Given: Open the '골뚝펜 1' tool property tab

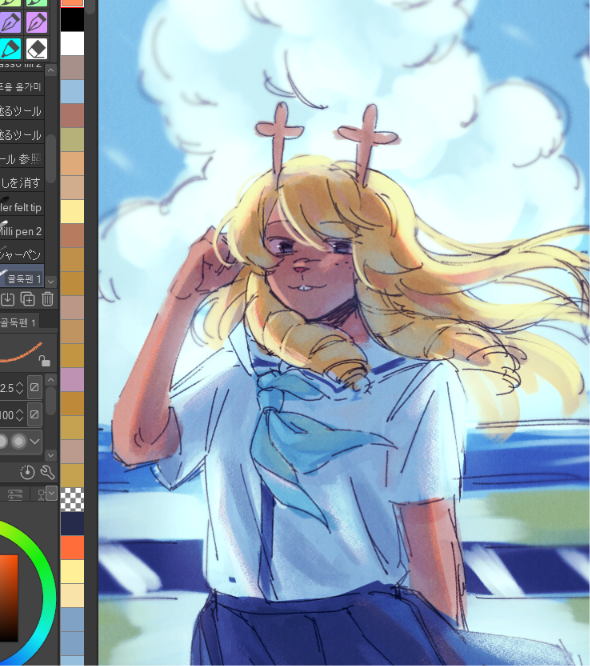Looking at the screenshot, I should [x=19, y=322].
